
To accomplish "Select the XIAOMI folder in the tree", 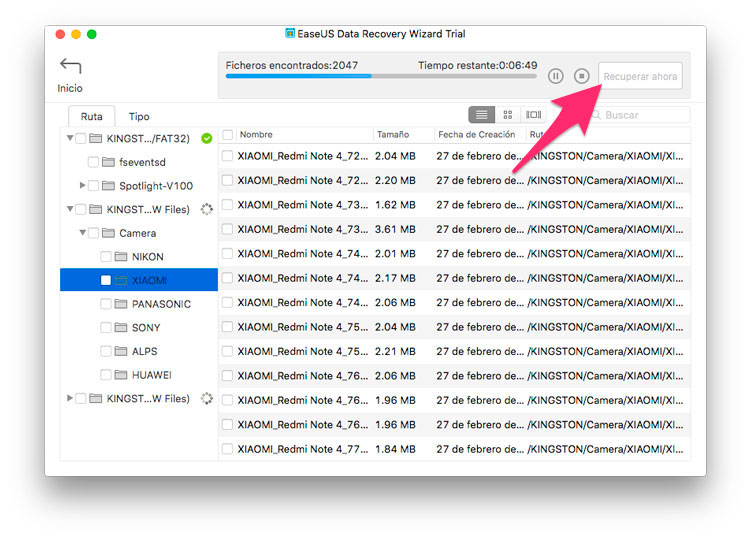I will [x=139, y=280].
